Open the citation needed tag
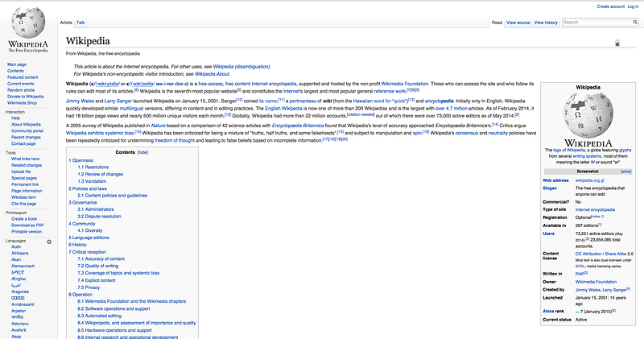This screenshot has width=644, height=339. click(x=361, y=114)
